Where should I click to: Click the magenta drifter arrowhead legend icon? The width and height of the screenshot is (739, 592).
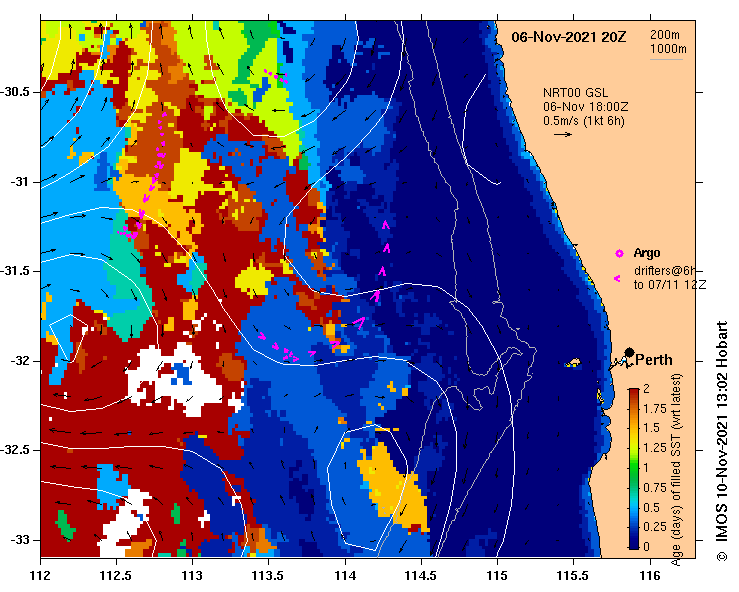pyautogui.click(x=617, y=279)
